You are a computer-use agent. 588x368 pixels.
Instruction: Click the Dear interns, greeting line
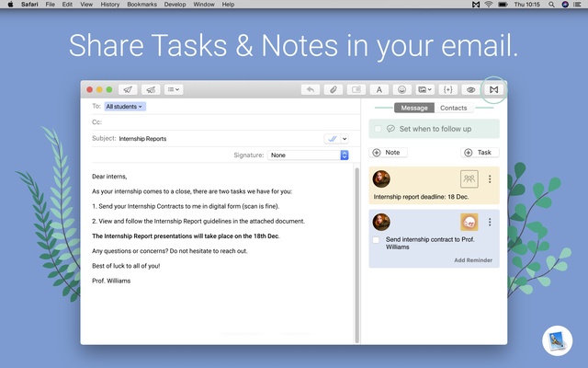pos(109,177)
